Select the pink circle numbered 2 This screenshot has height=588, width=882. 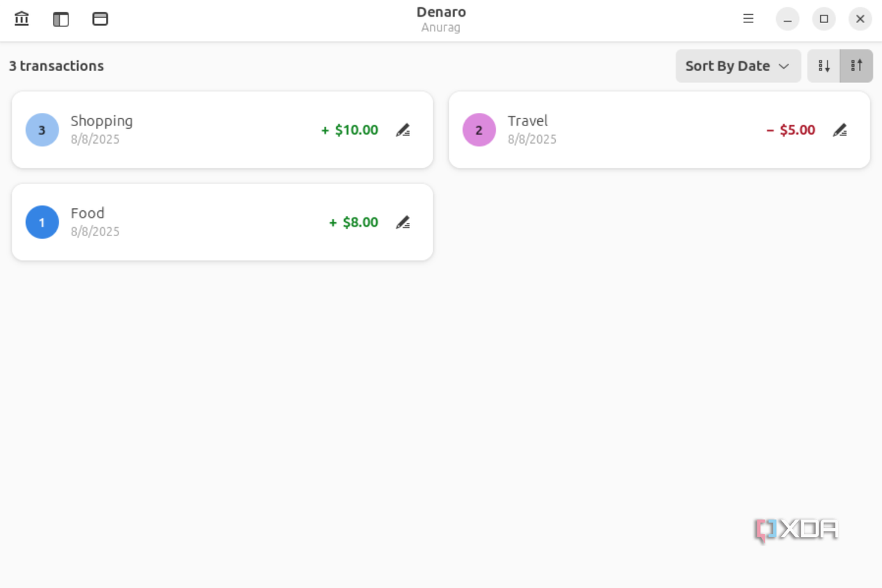(479, 130)
